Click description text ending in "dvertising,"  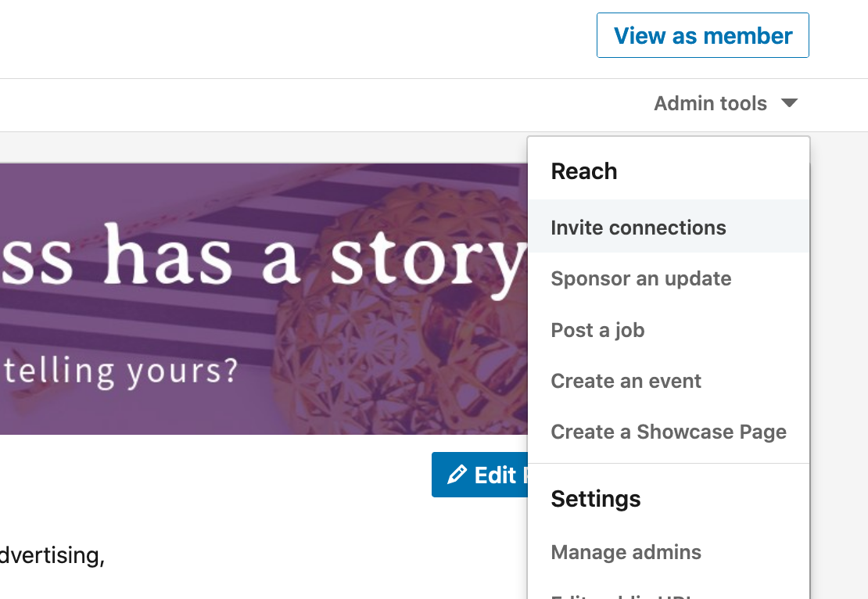(x=52, y=556)
